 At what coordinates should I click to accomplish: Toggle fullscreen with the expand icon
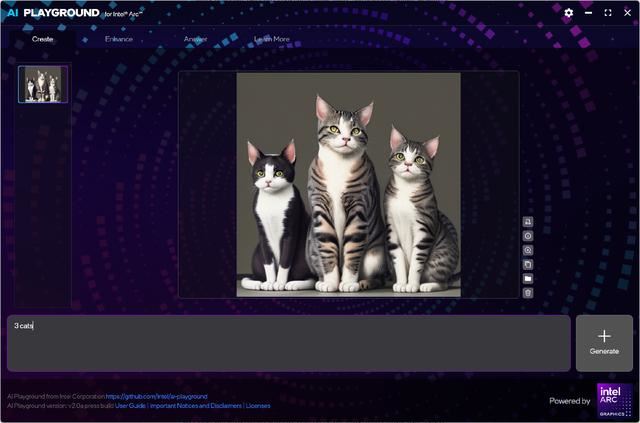[x=608, y=13]
